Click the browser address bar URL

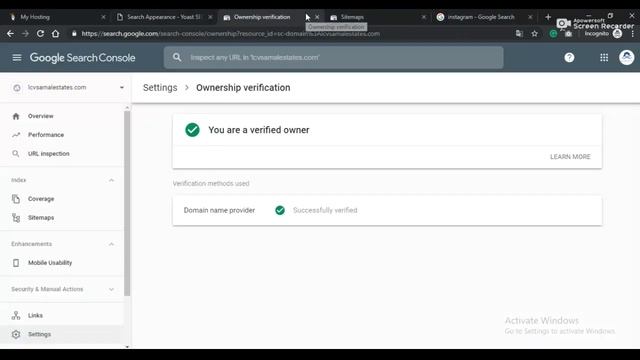click(x=231, y=33)
